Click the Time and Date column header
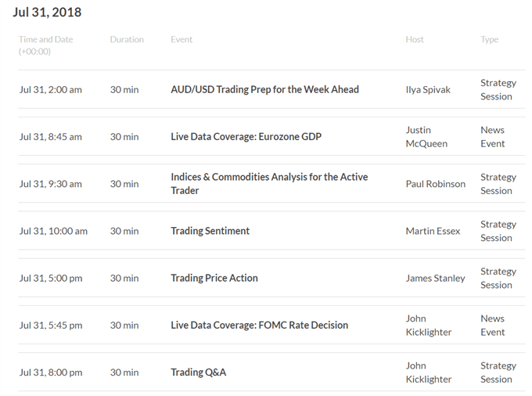The width and height of the screenshot is (532, 396). point(46,45)
